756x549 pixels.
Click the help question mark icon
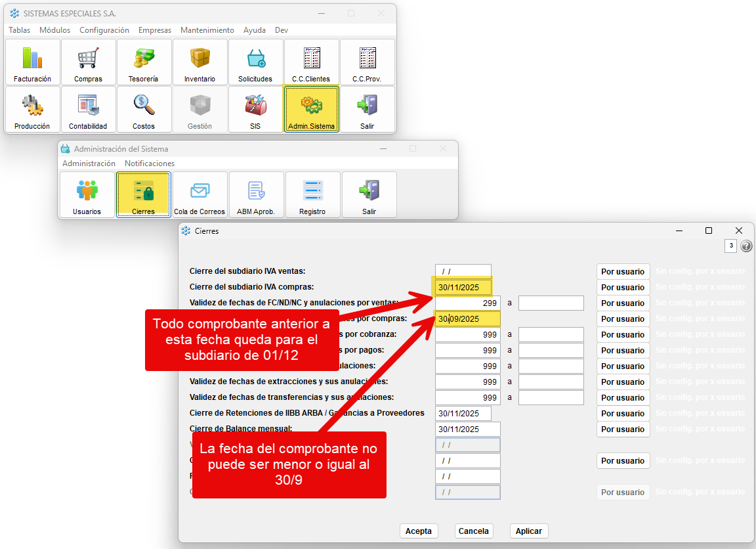[x=746, y=246]
